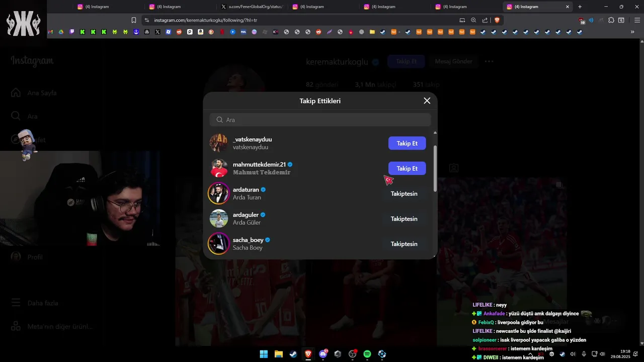The width and height of the screenshot is (644, 362).
Task: Close the active Instagram tab
Action: (x=568, y=7)
